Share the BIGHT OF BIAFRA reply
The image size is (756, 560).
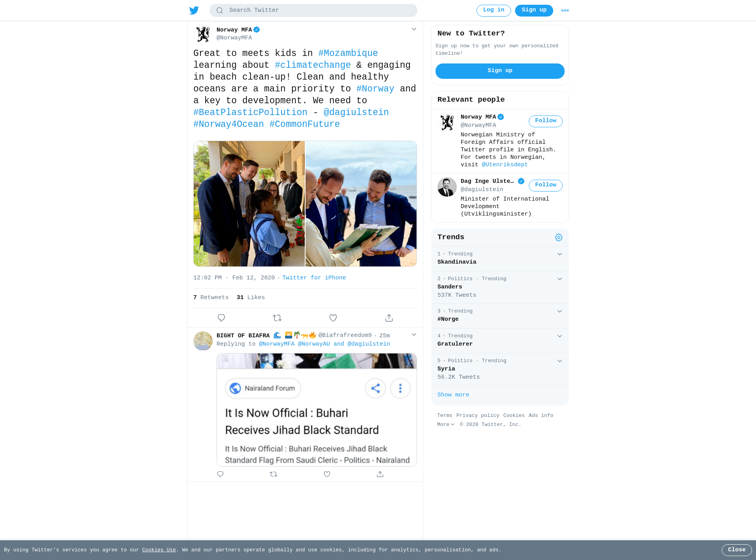(x=380, y=474)
